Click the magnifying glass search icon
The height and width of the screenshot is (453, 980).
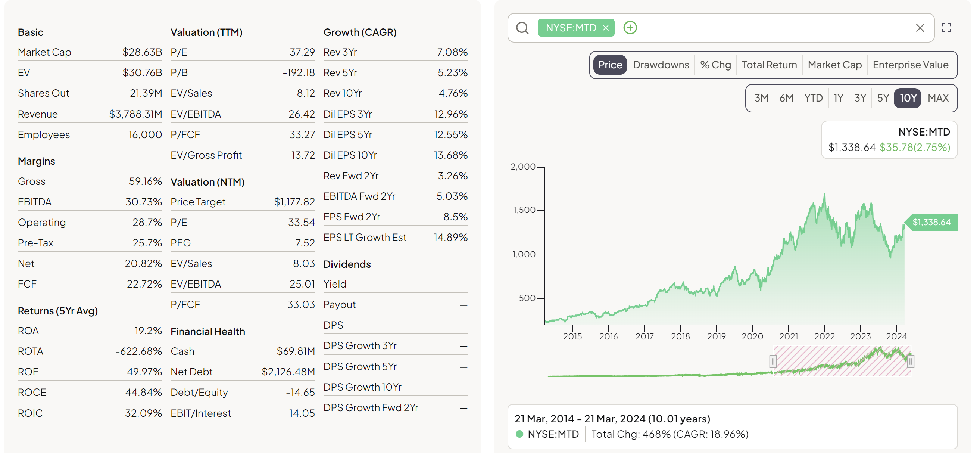click(522, 28)
